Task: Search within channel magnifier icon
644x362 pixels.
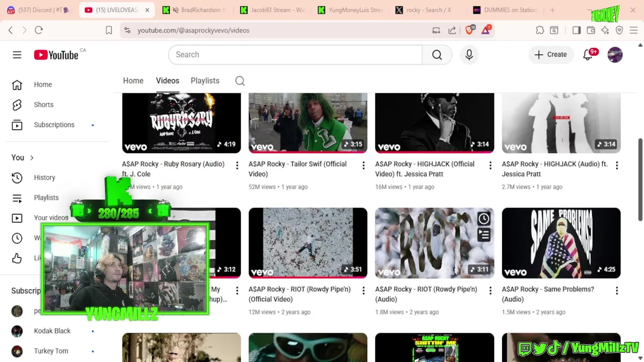Action: [240, 81]
